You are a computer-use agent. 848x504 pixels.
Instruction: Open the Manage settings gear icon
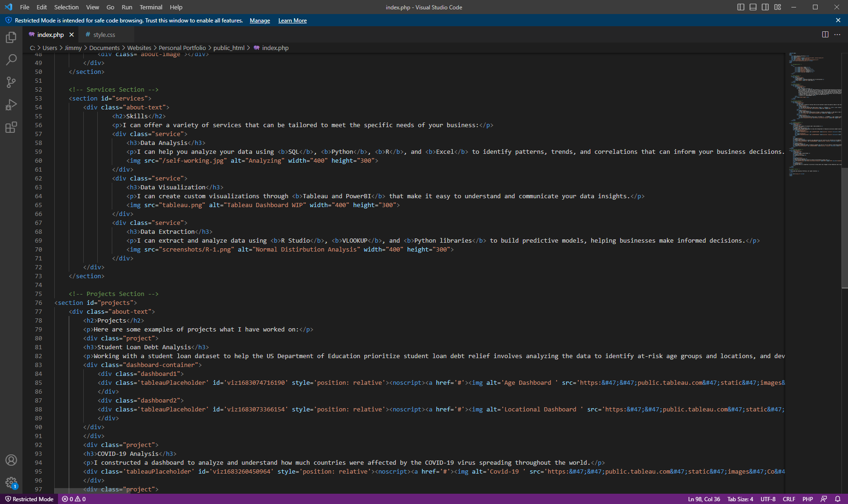tap(11, 483)
